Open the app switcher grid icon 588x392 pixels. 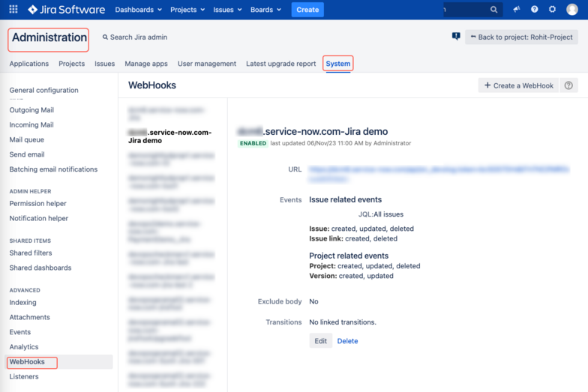coord(13,9)
